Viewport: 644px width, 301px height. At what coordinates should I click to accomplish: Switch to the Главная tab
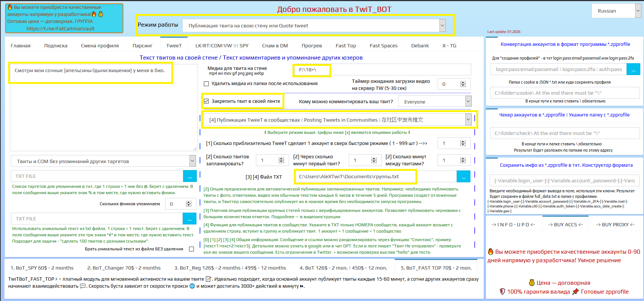coord(21,45)
